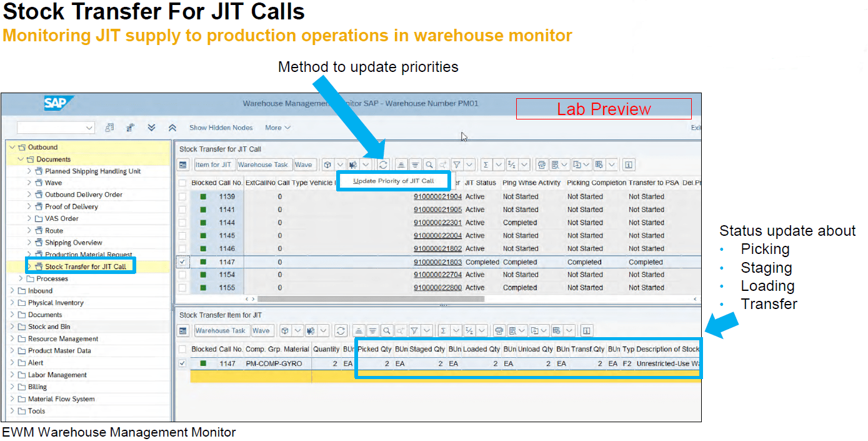Click the PM-COMP-GYRO material cell
The width and height of the screenshot is (868, 441).
point(277,363)
